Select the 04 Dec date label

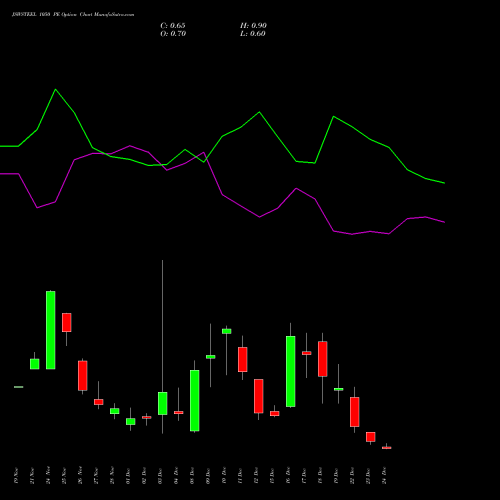[176, 476]
